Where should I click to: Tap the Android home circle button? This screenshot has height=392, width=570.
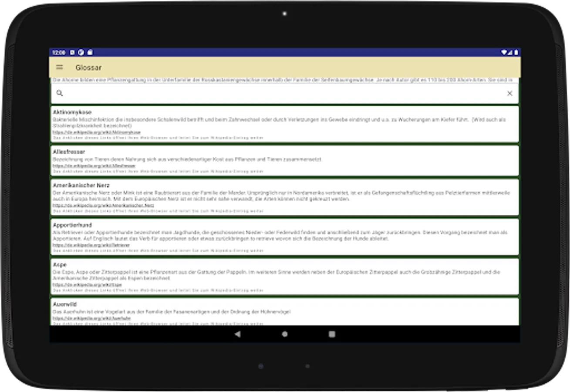(x=285, y=334)
